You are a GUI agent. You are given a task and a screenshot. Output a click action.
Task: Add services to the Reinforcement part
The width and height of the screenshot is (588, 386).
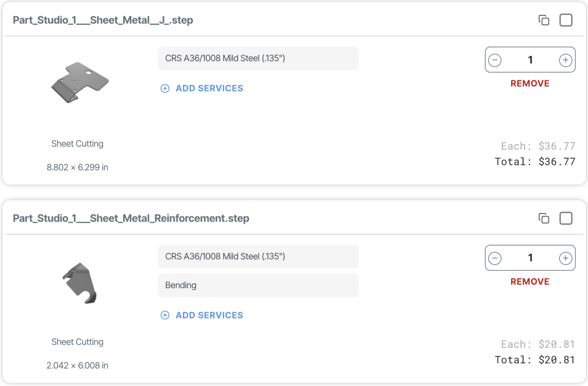tap(209, 315)
